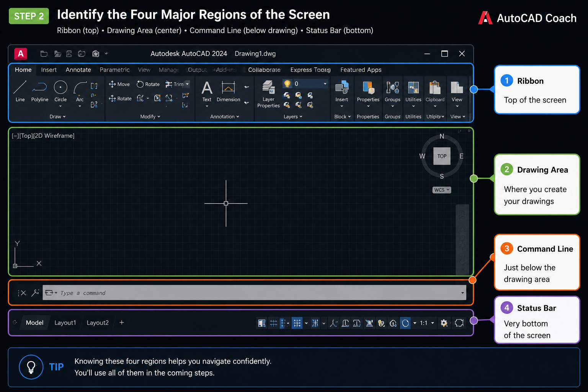Viewport: 588px width, 392px height.
Task: Click the Move tool in Modify panel
Action: (119, 84)
